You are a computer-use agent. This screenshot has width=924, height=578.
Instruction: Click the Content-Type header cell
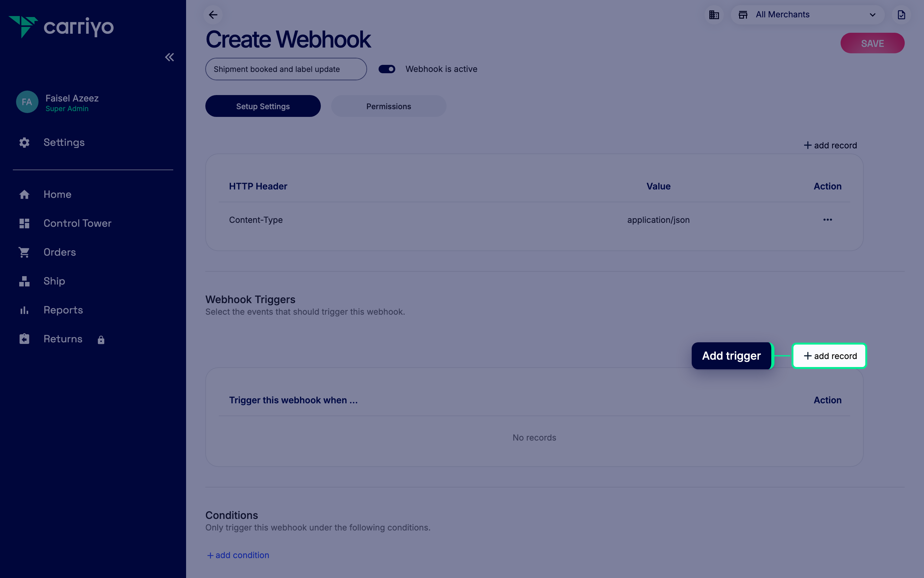tap(256, 220)
